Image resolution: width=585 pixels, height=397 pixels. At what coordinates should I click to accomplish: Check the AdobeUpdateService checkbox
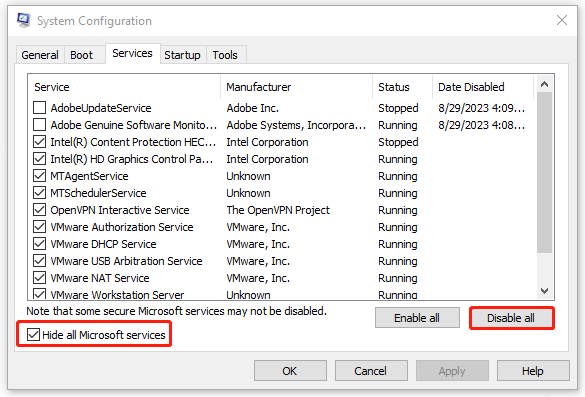click(x=40, y=108)
